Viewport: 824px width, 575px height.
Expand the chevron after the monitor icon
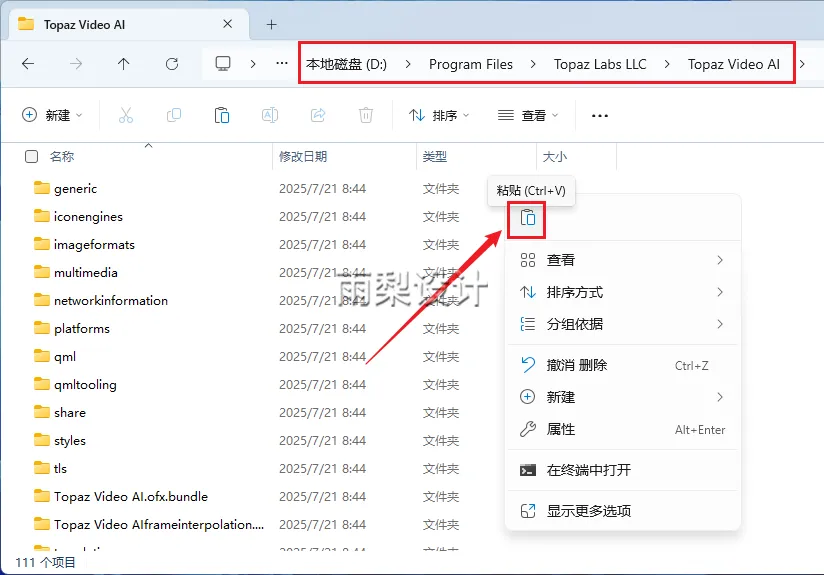[253, 64]
